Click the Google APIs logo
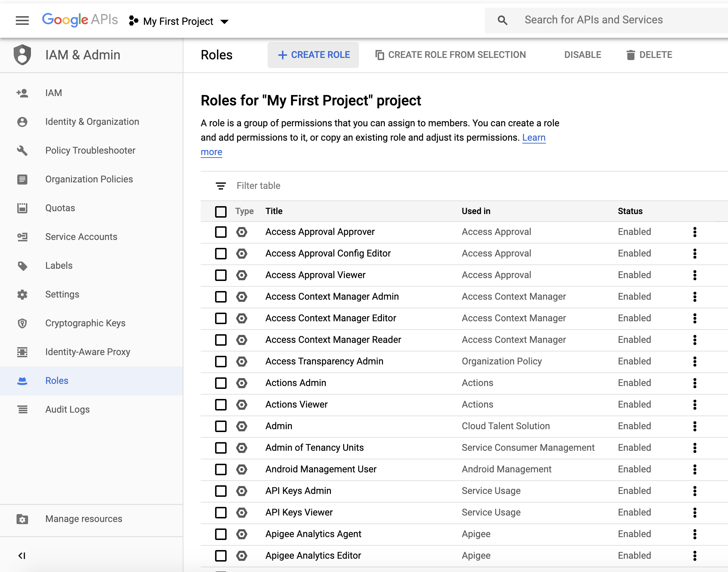This screenshot has width=728, height=572. pos(80,20)
